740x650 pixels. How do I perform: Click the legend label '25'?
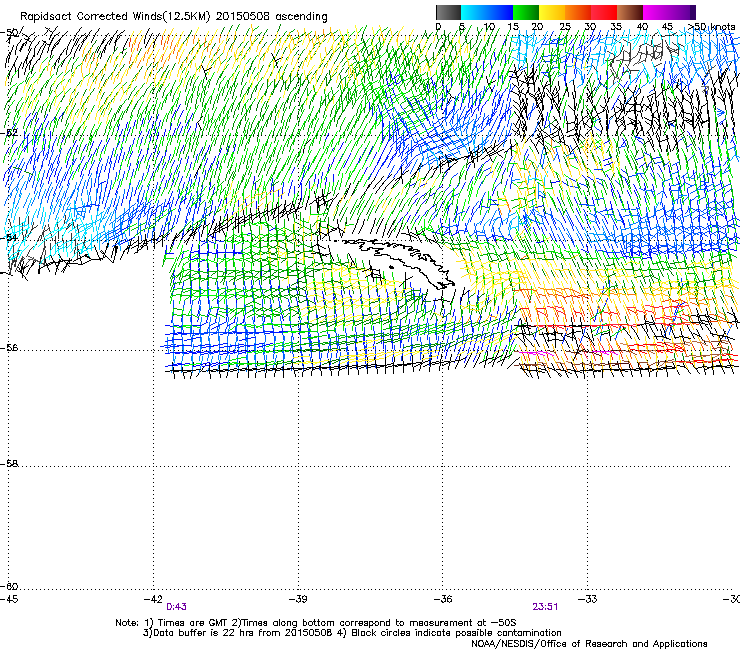click(x=565, y=26)
